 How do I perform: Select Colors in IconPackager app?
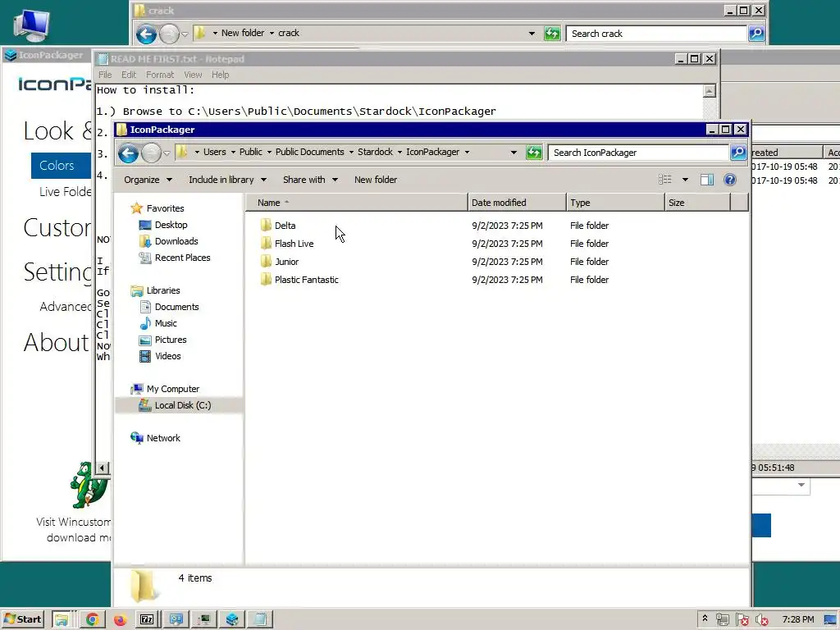click(61, 166)
